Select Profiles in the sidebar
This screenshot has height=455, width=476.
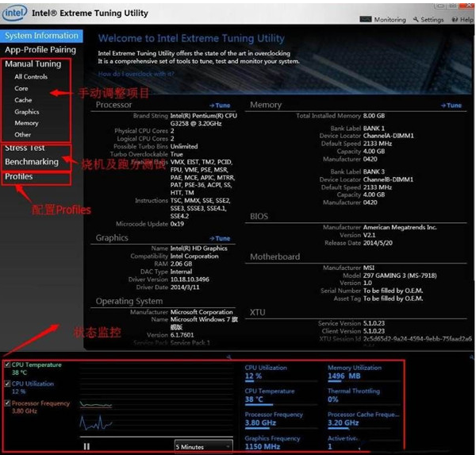[19, 176]
